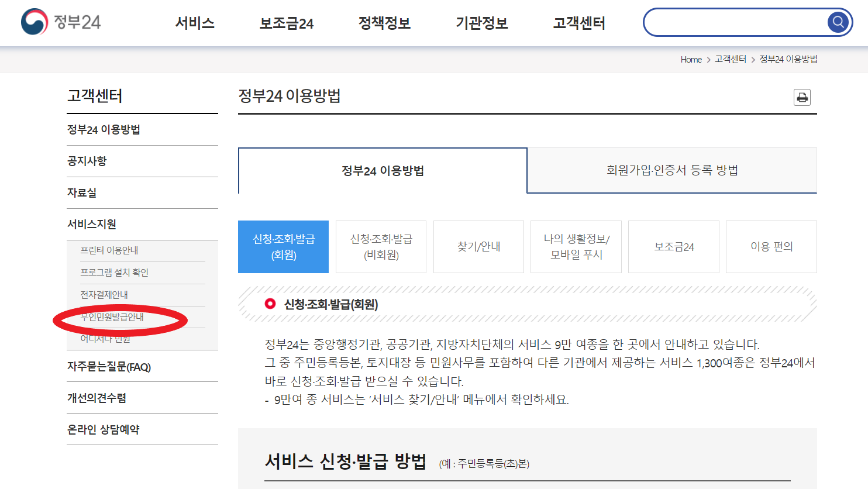Select the 신청·조회·발급 (비회원) sub-tab

(381, 247)
